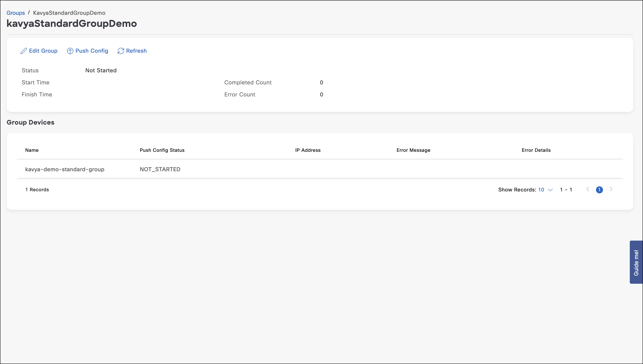Expand the records-per-page chevron arrow
The width and height of the screenshot is (643, 364).
pos(550,190)
